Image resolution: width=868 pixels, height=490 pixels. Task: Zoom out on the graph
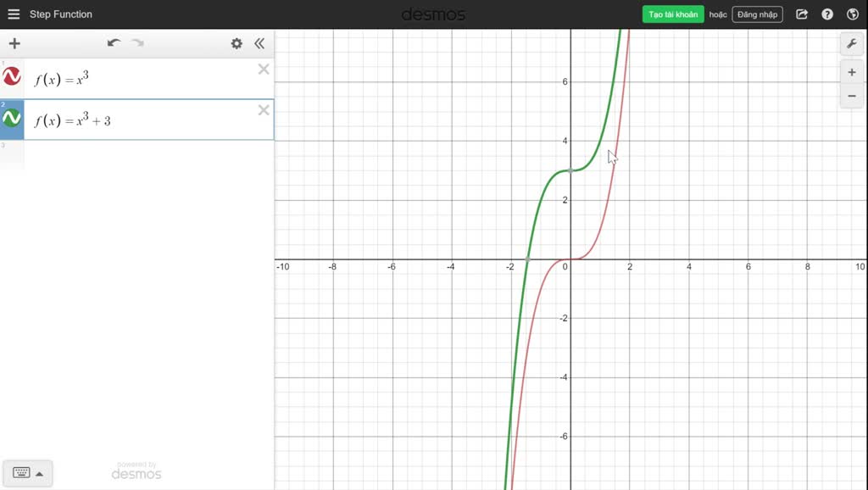(851, 96)
